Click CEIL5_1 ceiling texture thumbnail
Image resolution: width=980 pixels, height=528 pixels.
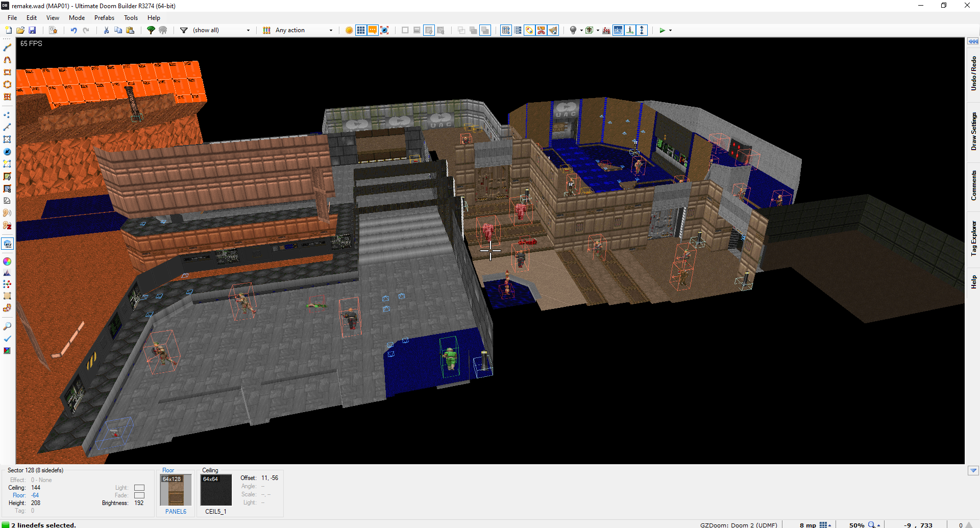tap(216, 491)
